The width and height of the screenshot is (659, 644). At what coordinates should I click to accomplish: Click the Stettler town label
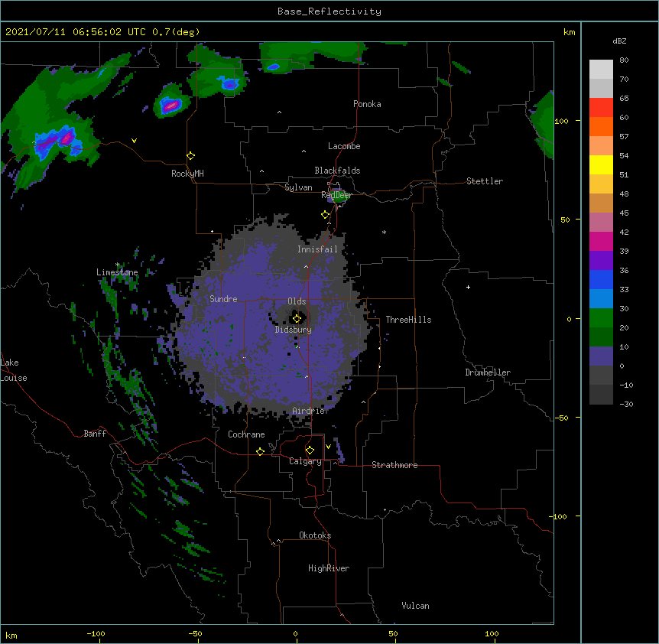tap(485, 181)
